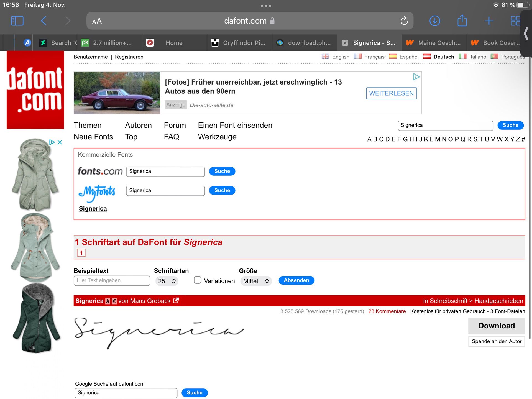Go back to previous page
This screenshot has height=399, width=532.
point(44,21)
